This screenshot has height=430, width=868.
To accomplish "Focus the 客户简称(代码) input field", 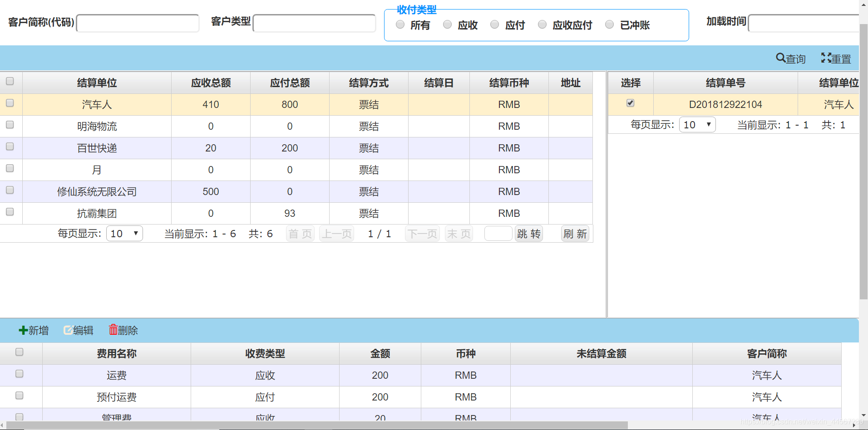I will tap(138, 23).
